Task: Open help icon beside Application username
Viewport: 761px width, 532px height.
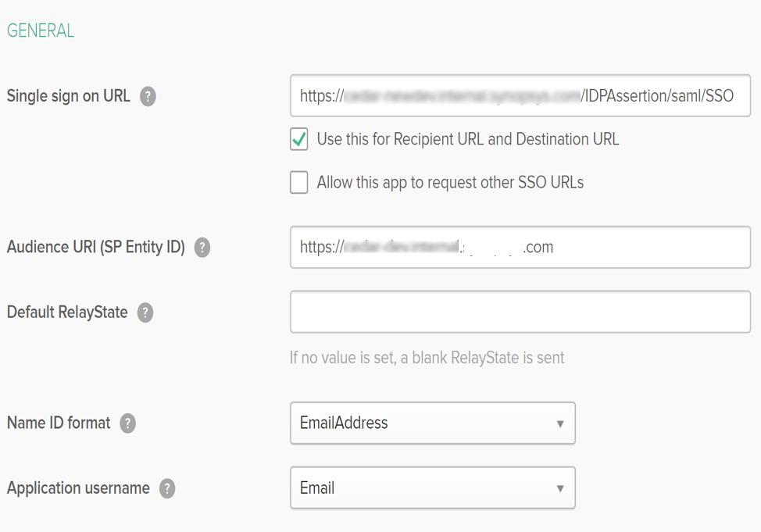Action: tap(167, 488)
